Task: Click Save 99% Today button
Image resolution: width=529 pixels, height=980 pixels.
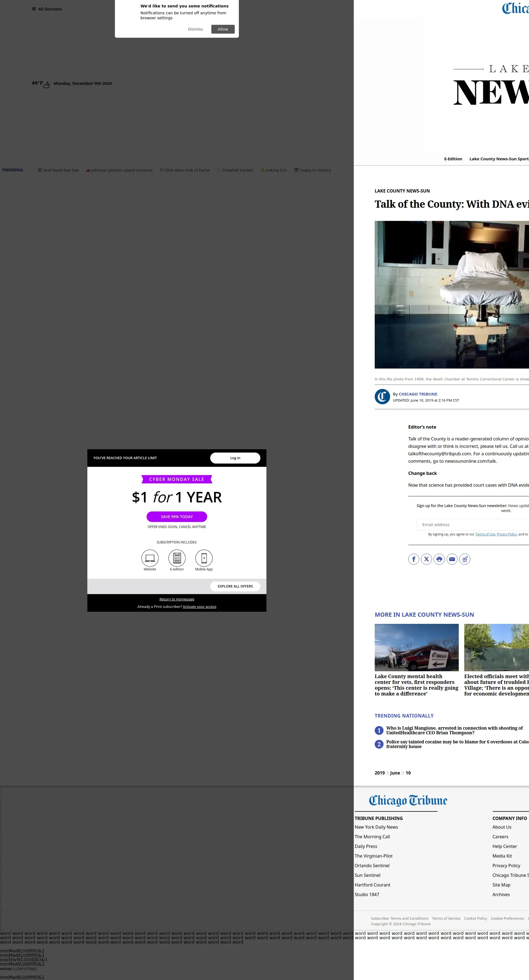Action: 177,517
